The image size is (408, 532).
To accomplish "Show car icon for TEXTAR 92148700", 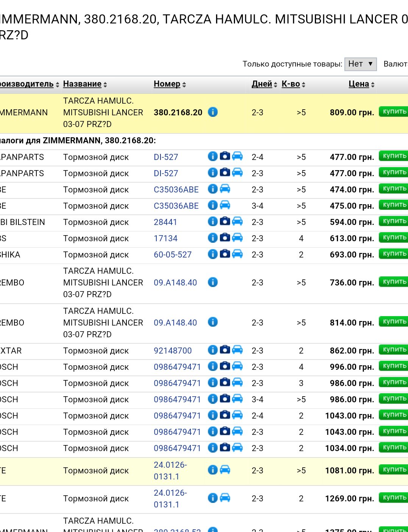I will coord(237,350).
